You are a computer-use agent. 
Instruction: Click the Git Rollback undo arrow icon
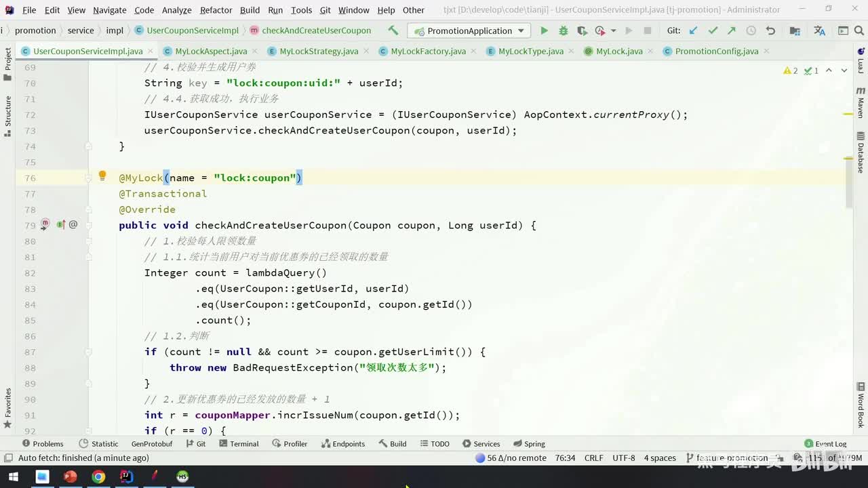pyautogui.click(x=770, y=30)
